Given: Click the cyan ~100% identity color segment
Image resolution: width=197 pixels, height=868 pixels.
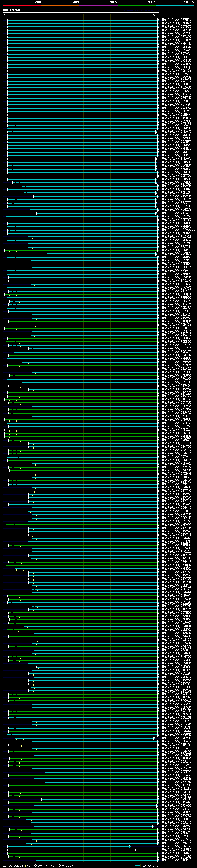Looking at the screenshot, I should click(175, 6).
